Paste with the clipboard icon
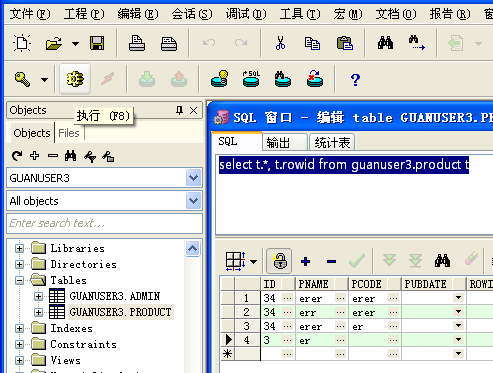This screenshot has width=493, height=373. 345,43
